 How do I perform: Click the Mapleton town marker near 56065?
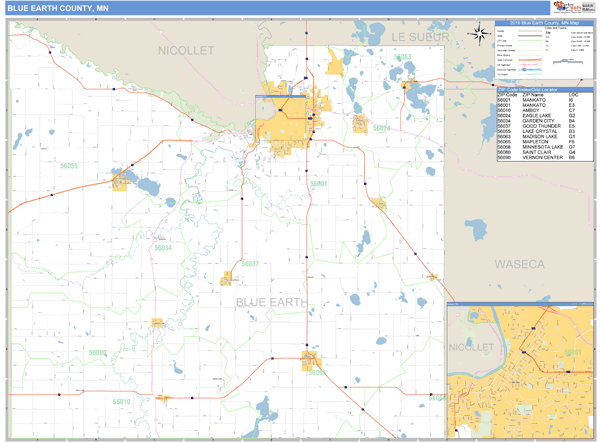point(312,360)
